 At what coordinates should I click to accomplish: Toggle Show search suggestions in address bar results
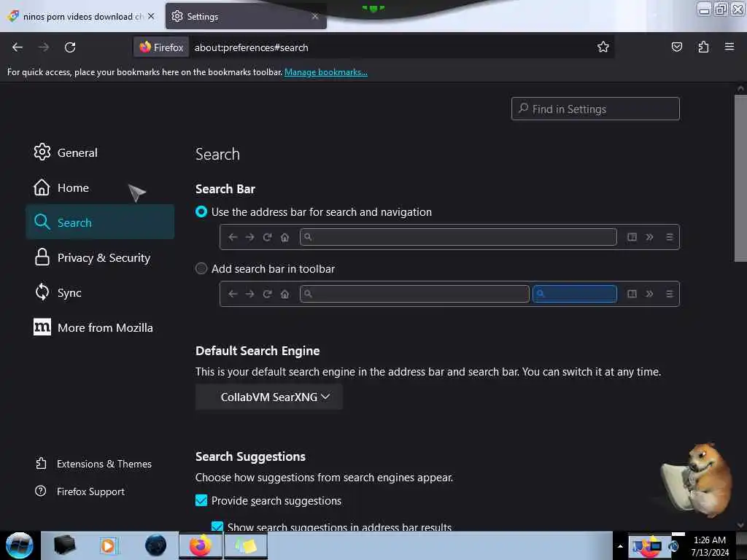217,526
